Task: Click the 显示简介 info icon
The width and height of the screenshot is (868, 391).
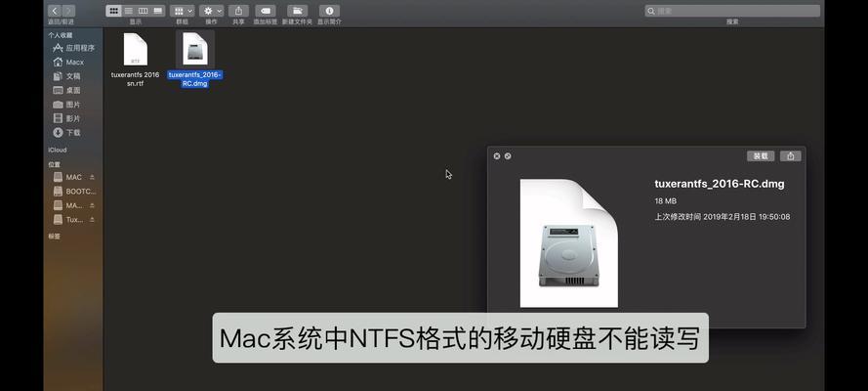Action: click(x=329, y=11)
